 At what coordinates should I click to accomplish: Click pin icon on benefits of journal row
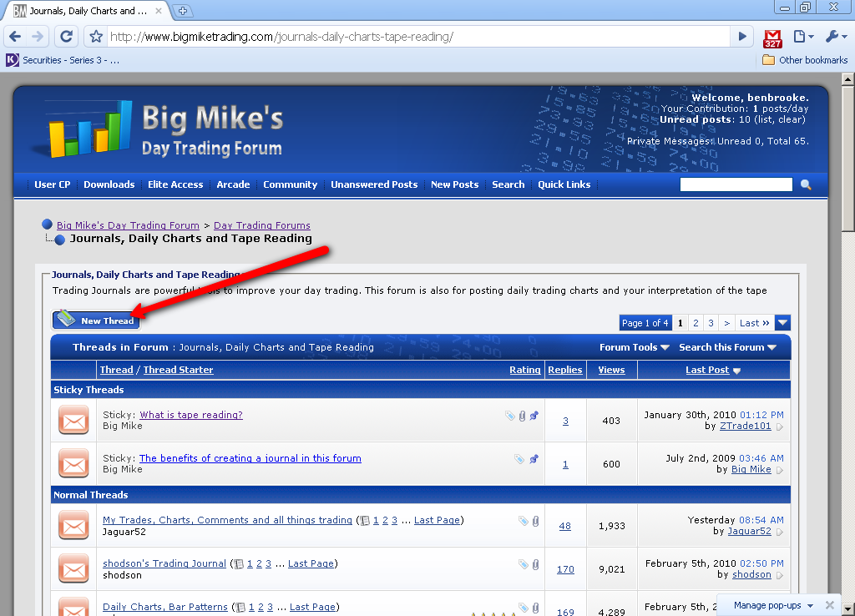tap(534, 459)
